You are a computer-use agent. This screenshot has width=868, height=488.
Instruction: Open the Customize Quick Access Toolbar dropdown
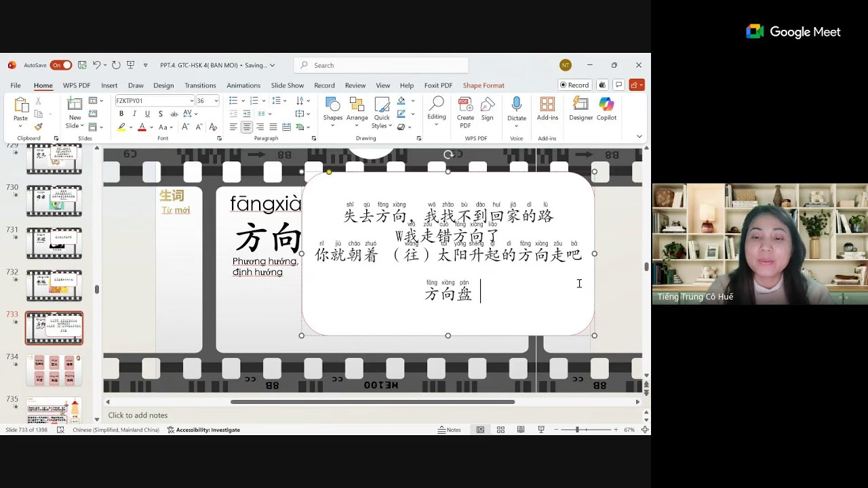click(145, 65)
